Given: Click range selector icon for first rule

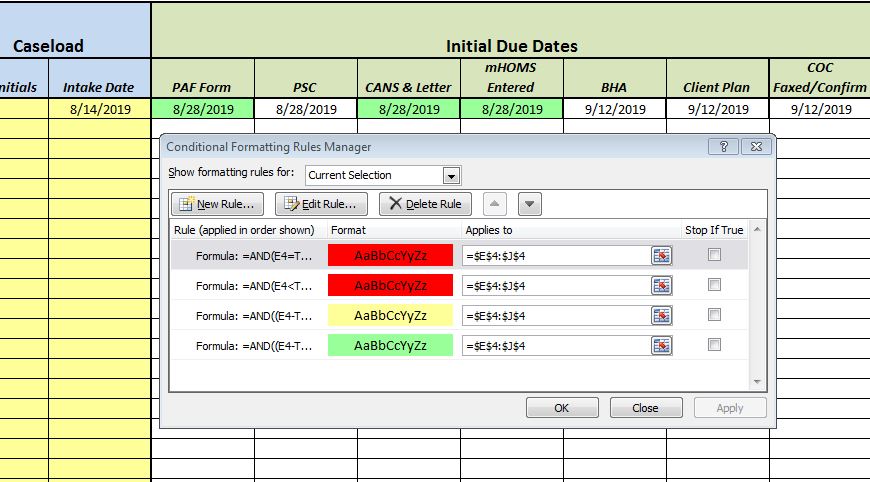Looking at the screenshot, I should pyautogui.click(x=661, y=256).
